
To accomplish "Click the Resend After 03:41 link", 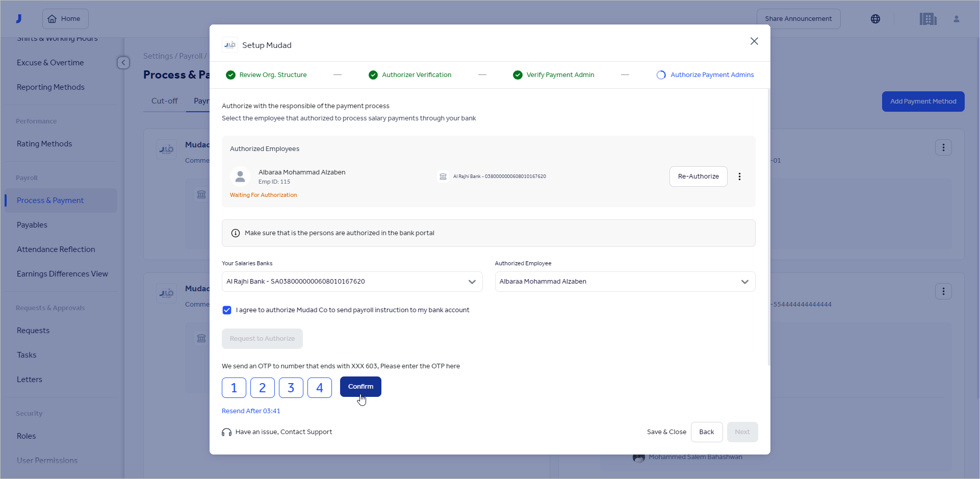I will (x=251, y=411).
